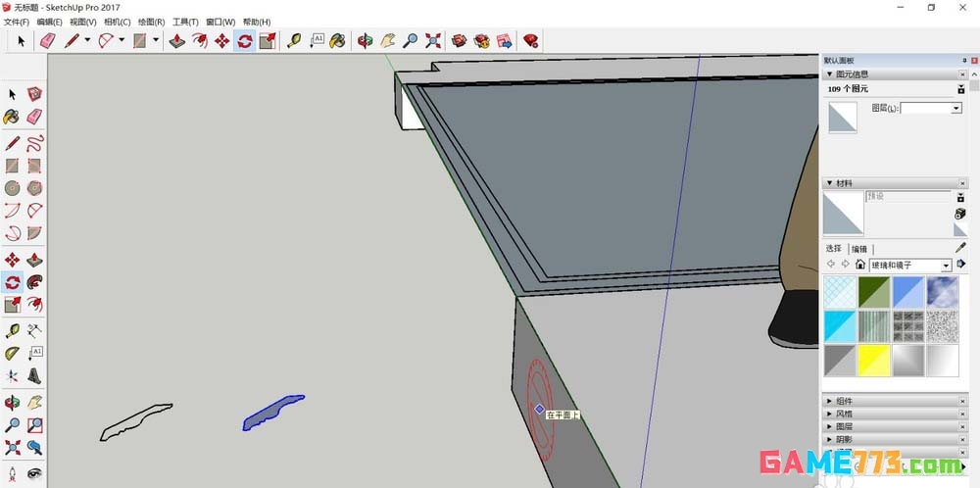Select the Position Camera tool in left toolbar

click(x=12, y=473)
